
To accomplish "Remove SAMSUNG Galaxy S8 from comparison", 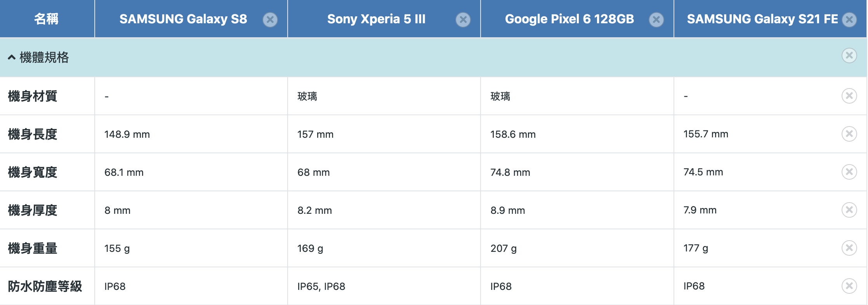I will 270,19.
